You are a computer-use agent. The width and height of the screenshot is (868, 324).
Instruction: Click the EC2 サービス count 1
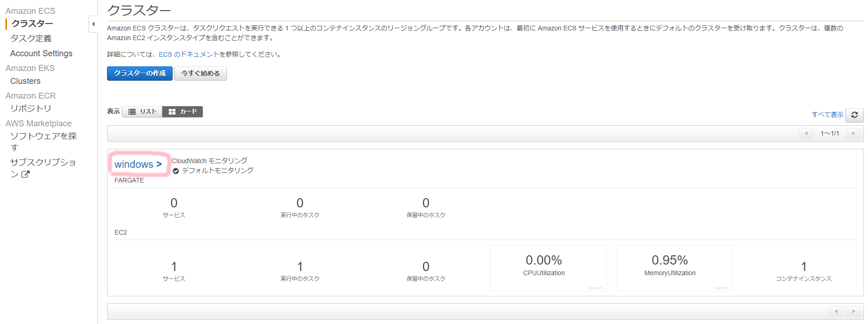tap(174, 267)
